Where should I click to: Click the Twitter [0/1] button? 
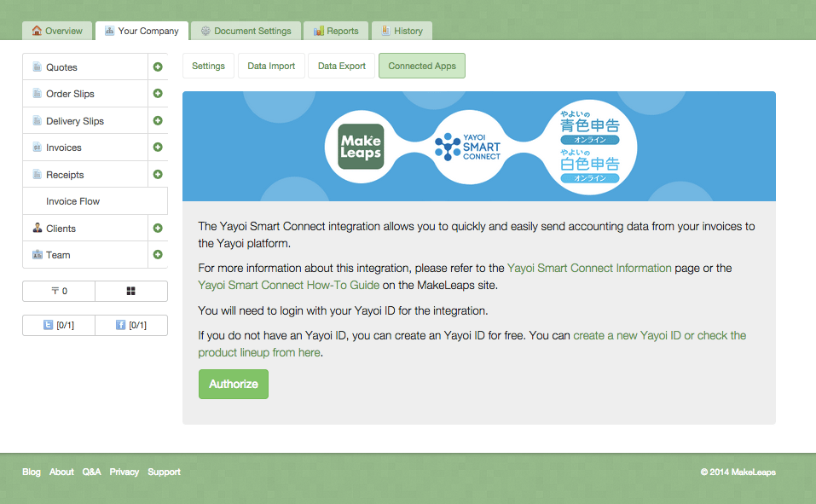click(59, 325)
